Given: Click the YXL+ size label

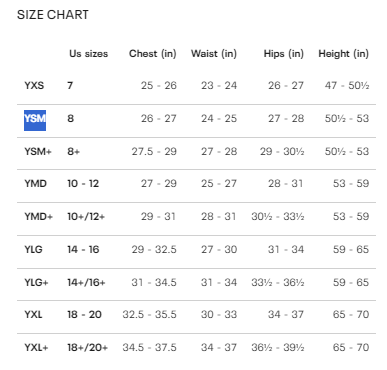Looking at the screenshot, I should (x=36, y=348).
